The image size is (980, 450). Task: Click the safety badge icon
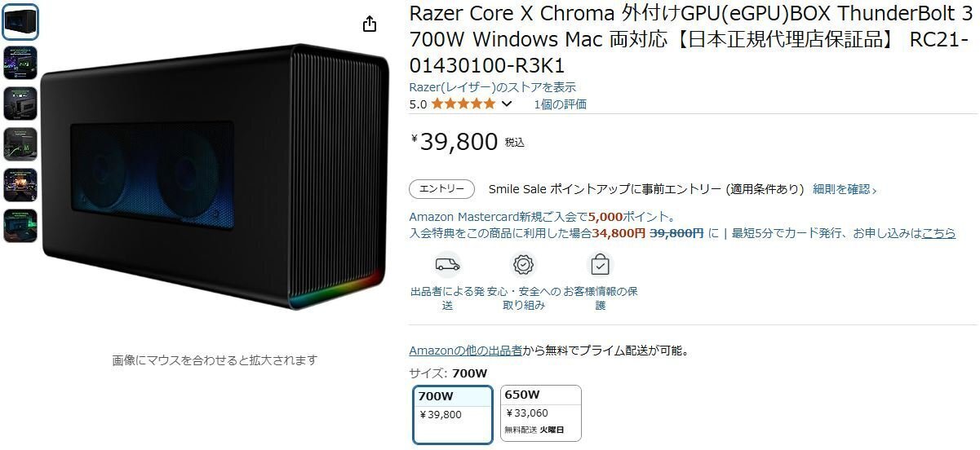coord(523,265)
